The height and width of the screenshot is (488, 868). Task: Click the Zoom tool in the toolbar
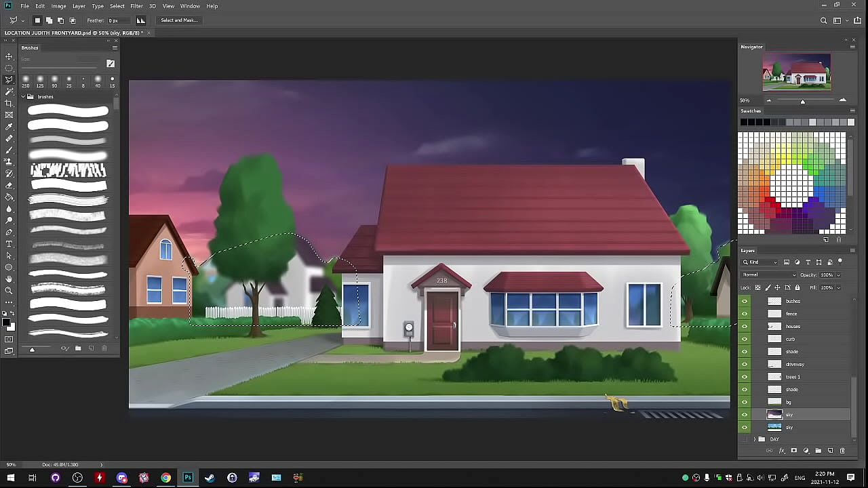[x=9, y=291]
